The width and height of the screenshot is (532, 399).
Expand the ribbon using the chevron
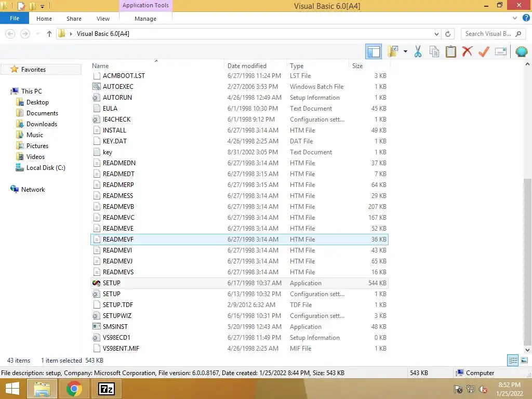point(515,18)
